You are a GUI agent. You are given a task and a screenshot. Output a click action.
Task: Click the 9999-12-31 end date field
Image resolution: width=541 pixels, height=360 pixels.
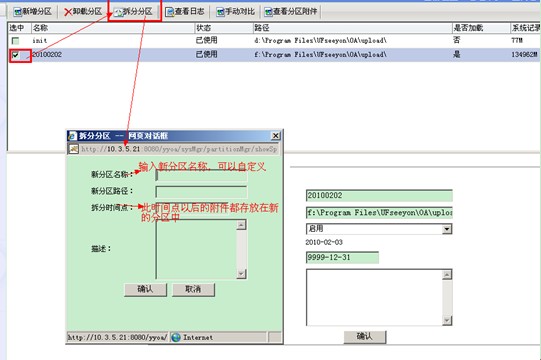coord(342,257)
